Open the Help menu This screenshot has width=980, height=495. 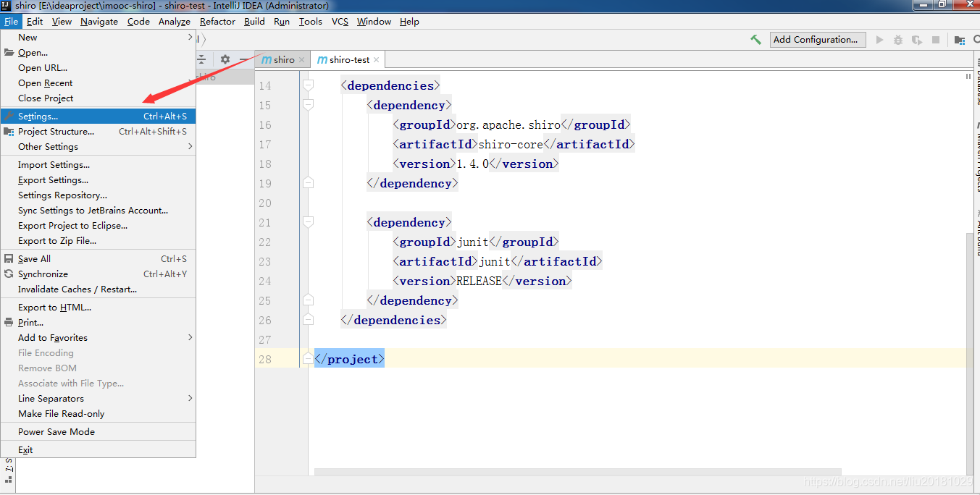(x=409, y=21)
